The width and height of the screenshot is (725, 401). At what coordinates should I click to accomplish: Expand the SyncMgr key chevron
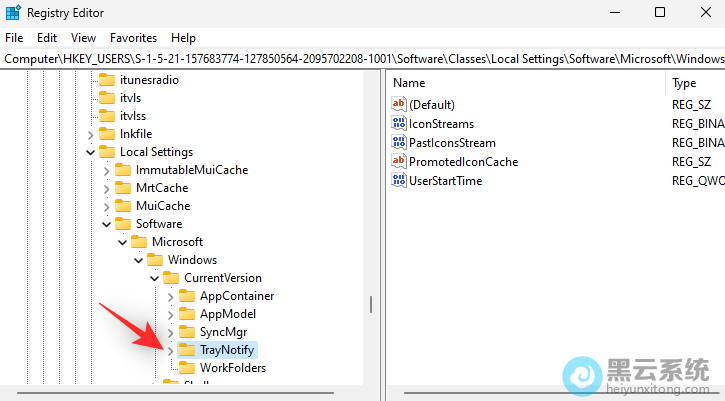[x=171, y=332]
